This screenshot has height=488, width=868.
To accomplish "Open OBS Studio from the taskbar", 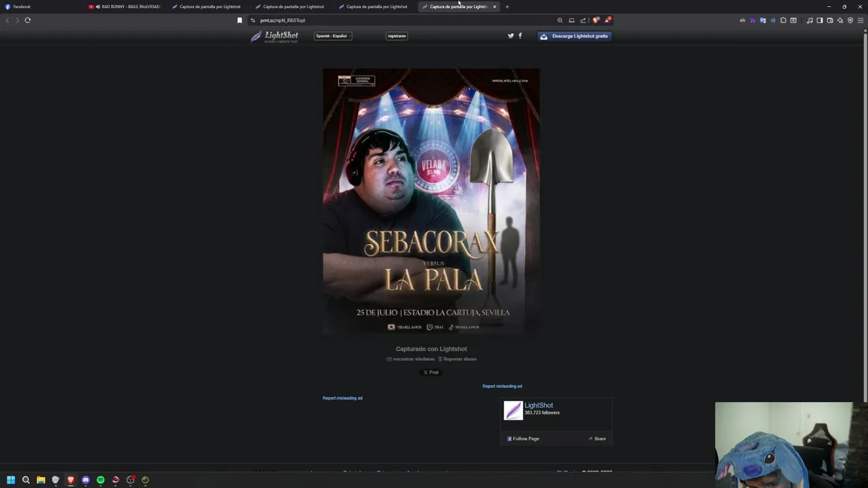I will click(x=130, y=480).
